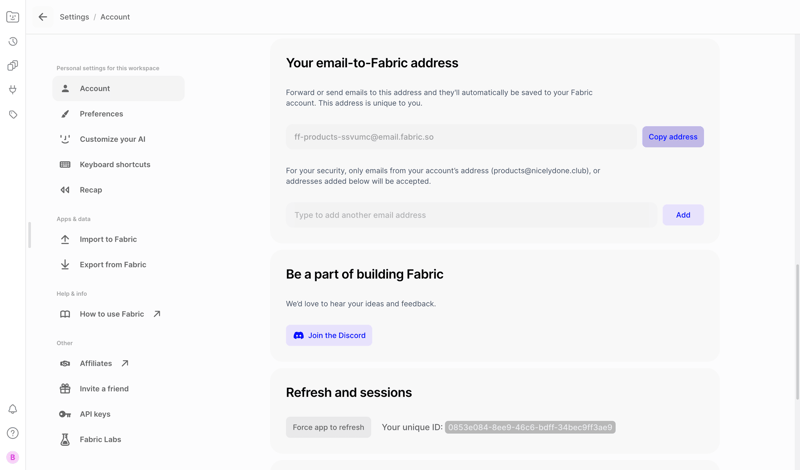Select Keyboard shortcuts in sidebar
This screenshot has height=470, width=800.
115,164
